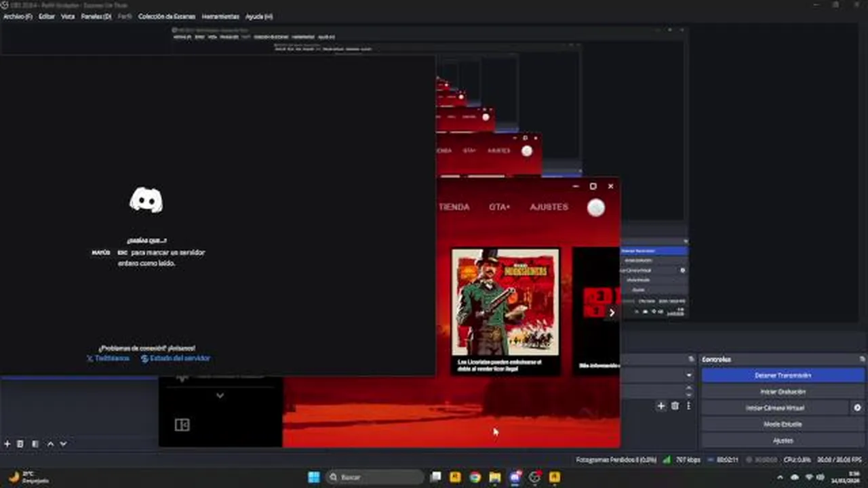Maximize the Rockstar launcher window

593,186
